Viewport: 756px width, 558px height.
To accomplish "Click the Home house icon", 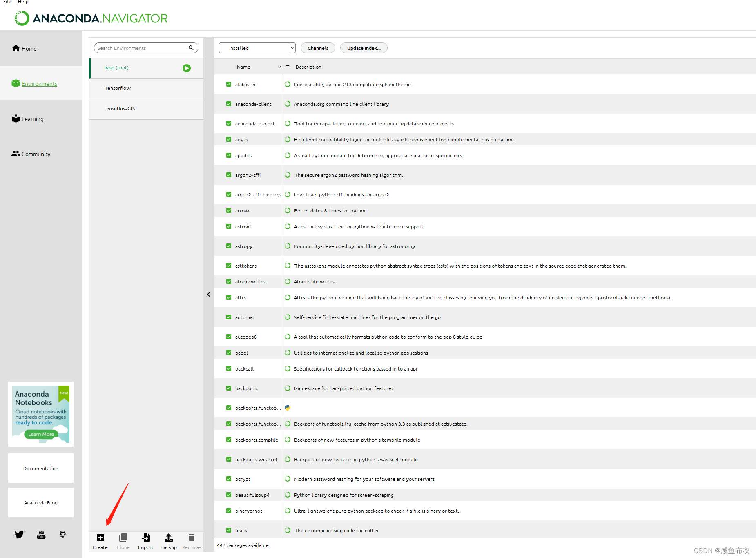I will coord(16,48).
